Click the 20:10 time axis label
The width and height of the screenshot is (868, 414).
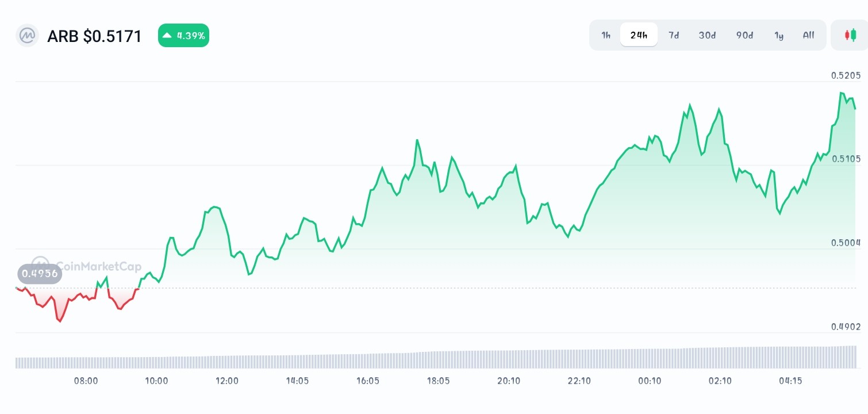coord(509,381)
